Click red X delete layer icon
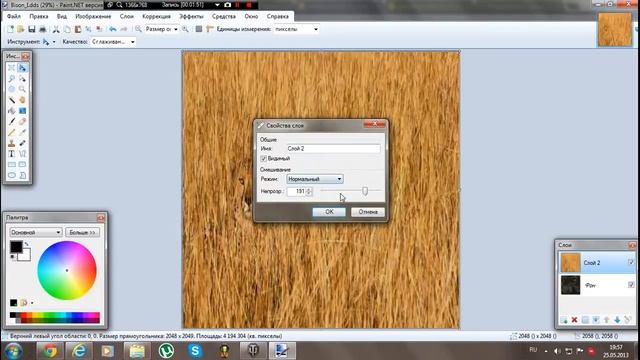 [x=574, y=320]
